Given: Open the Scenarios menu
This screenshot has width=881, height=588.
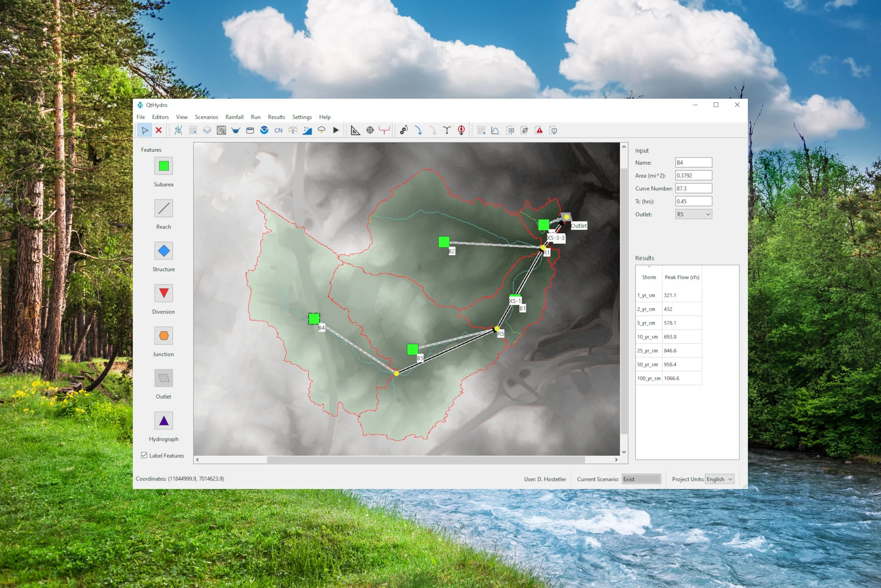Looking at the screenshot, I should point(206,117).
